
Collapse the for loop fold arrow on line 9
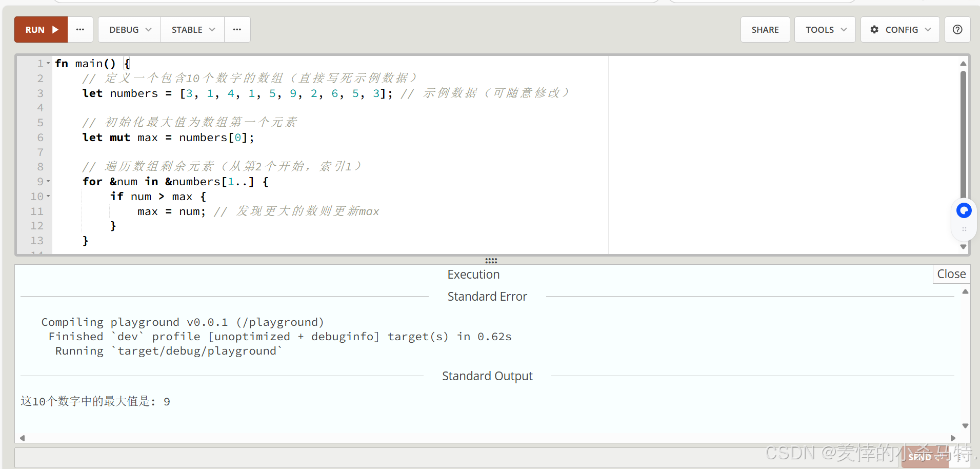[48, 181]
